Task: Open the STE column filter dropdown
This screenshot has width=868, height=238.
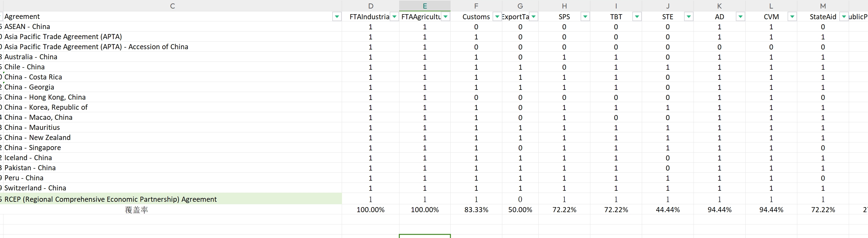Action: (689, 16)
